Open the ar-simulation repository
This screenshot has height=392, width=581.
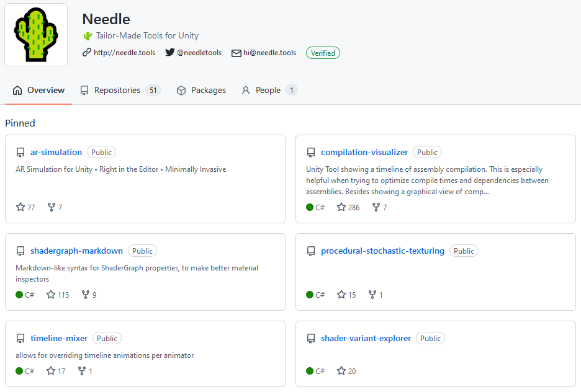tap(56, 152)
